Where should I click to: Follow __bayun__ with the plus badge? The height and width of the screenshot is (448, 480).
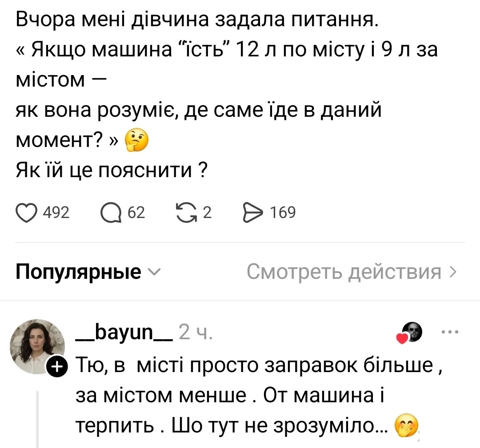point(57,366)
